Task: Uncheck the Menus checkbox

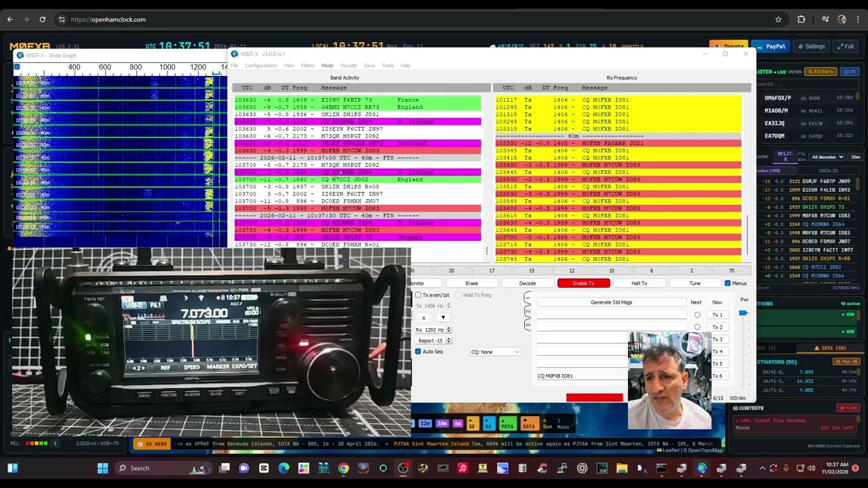Action: (x=728, y=283)
